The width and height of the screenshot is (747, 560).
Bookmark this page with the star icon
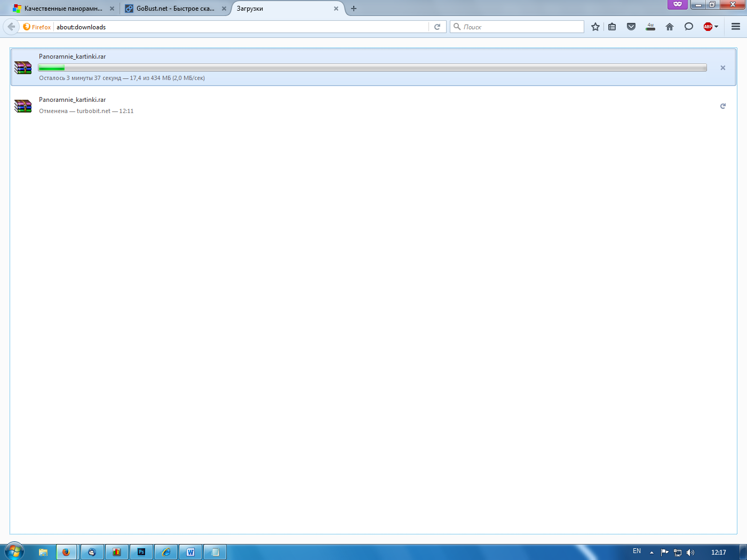[x=595, y=27]
